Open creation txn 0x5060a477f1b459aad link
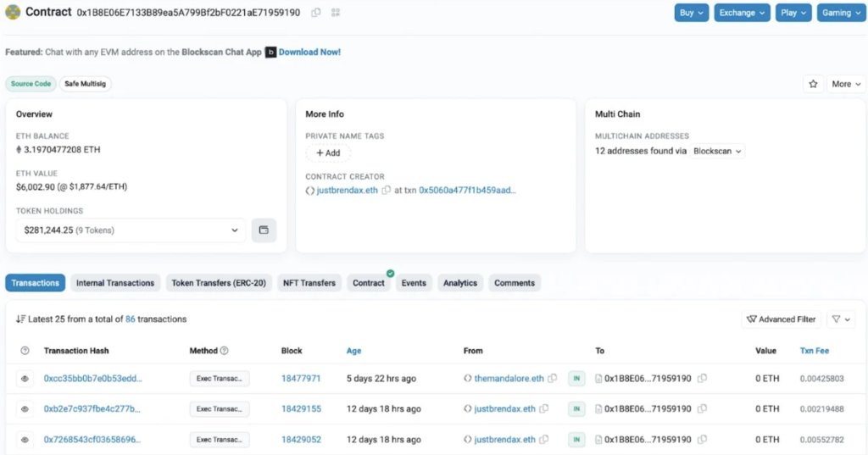The image size is (868, 455). click(x=467, y=190)
